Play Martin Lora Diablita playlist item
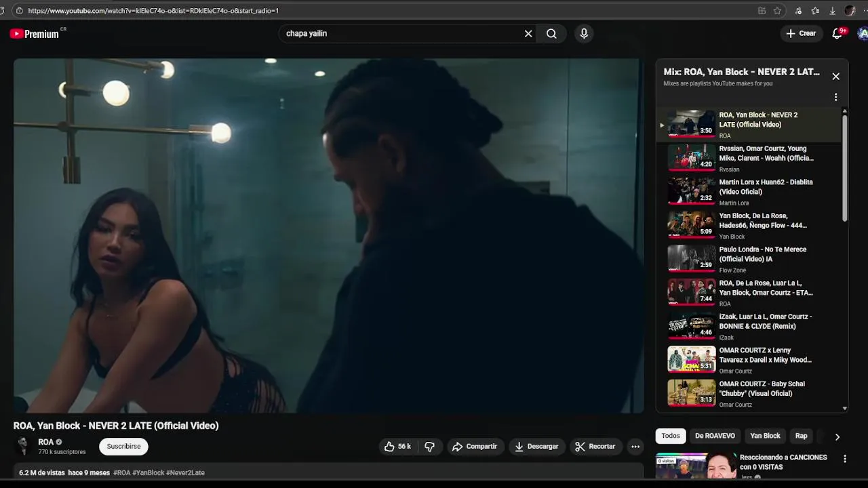Image resolution: width=868 pixels, height=488 pixels. [x=749, y=191]
